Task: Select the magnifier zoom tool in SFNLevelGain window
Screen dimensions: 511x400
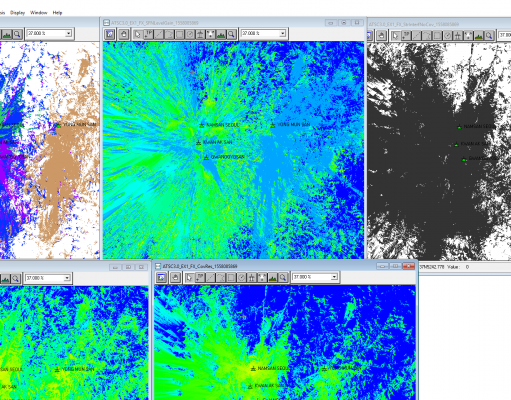Action: click(x=231, y=34)
